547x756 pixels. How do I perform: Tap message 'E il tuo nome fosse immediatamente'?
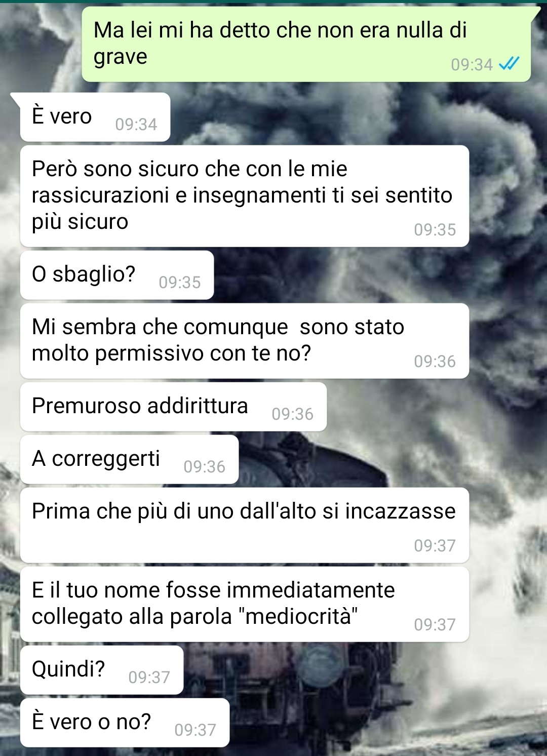[x=245, y=604]
